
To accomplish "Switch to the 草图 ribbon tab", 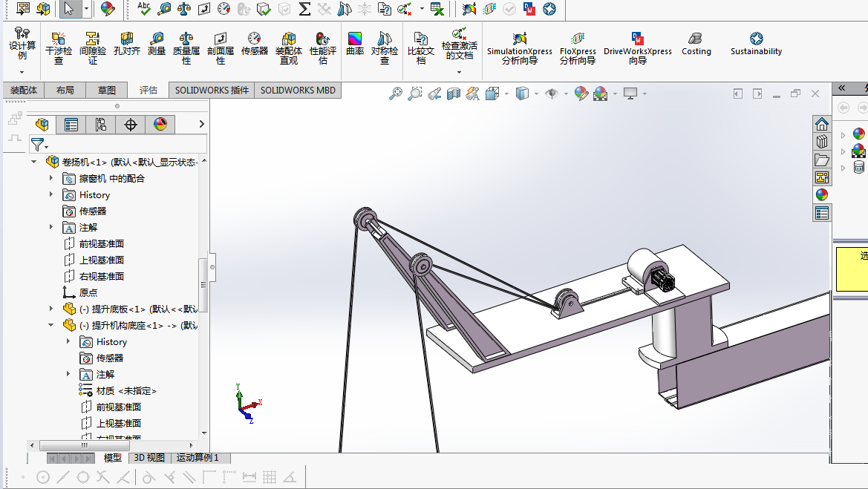I will 107,91.
